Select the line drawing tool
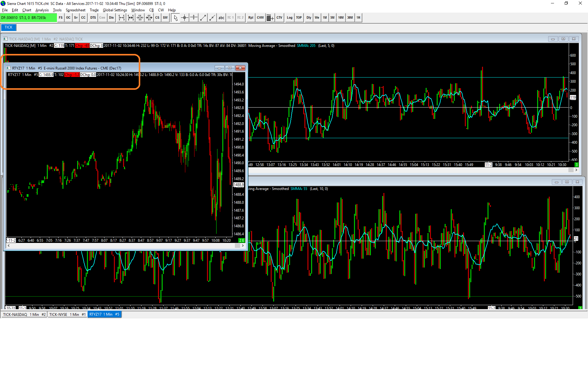 click(203, 18)
